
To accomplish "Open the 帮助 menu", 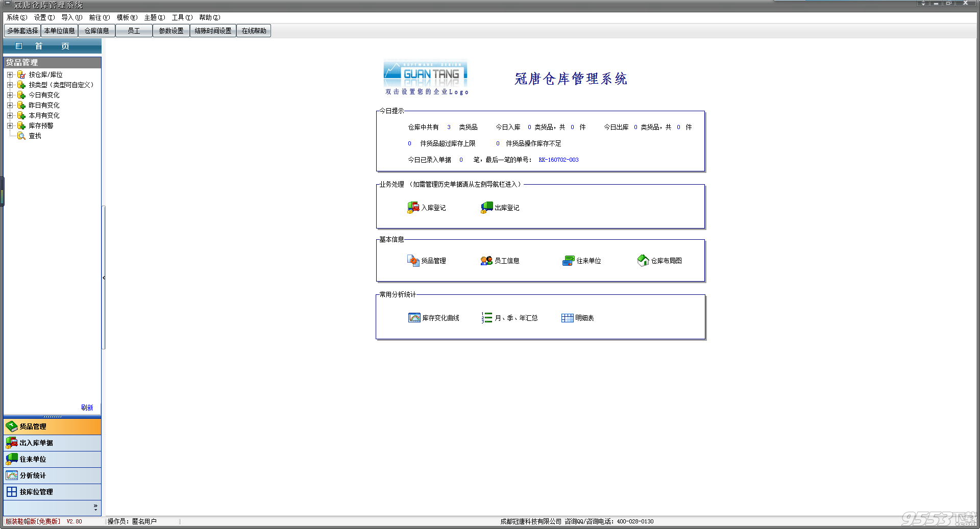I will (210, 17).
